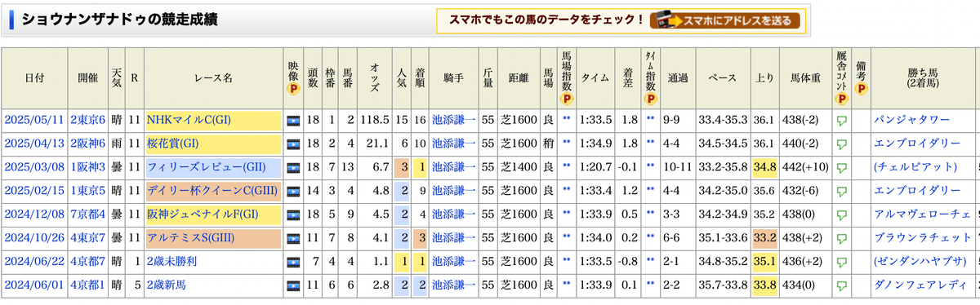The width and height of the screenshot is (980, 305).
Task: Open winner ダノンフェアレディ horse page
Action: 920,286
